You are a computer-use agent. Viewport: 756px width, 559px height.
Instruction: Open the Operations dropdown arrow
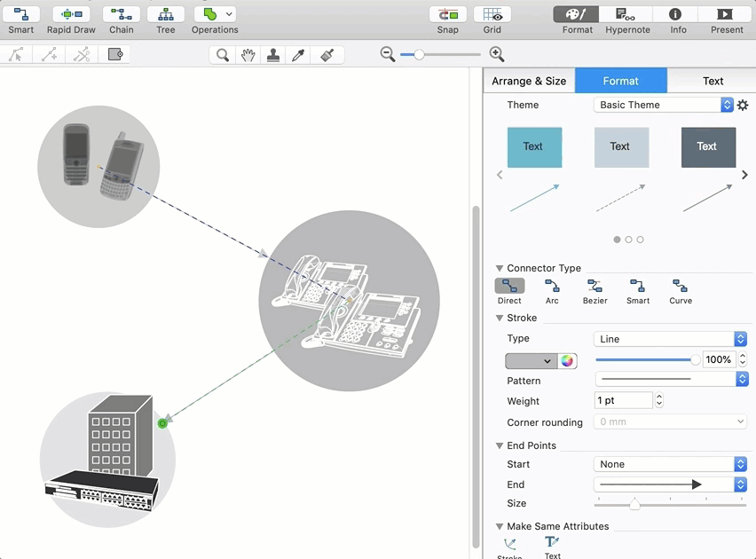(x=229, y=14)
